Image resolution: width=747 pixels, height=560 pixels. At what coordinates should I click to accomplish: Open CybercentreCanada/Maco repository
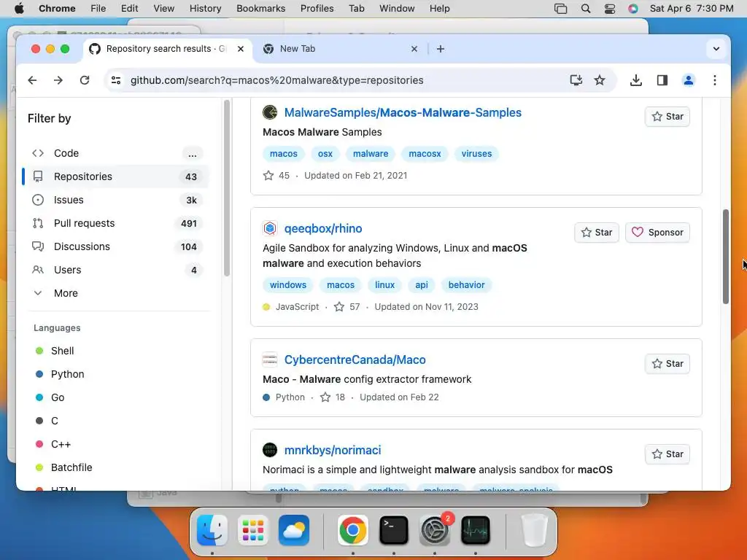[355, 360]
